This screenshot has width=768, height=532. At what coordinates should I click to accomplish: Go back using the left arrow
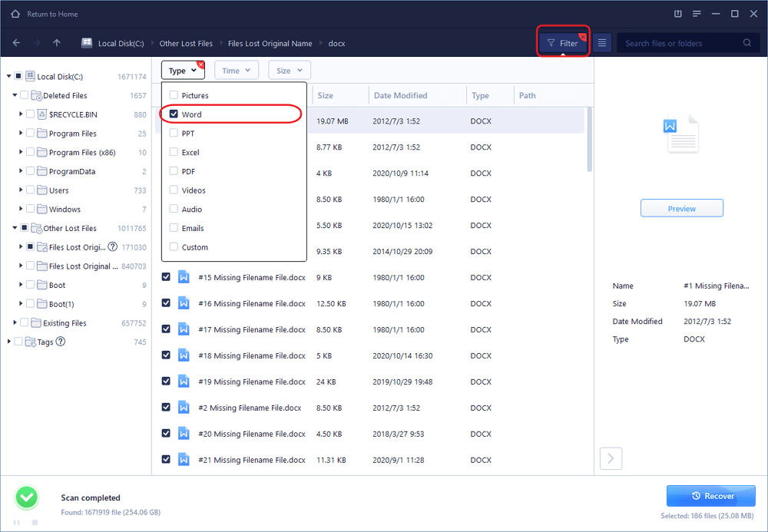click(17, 43)
